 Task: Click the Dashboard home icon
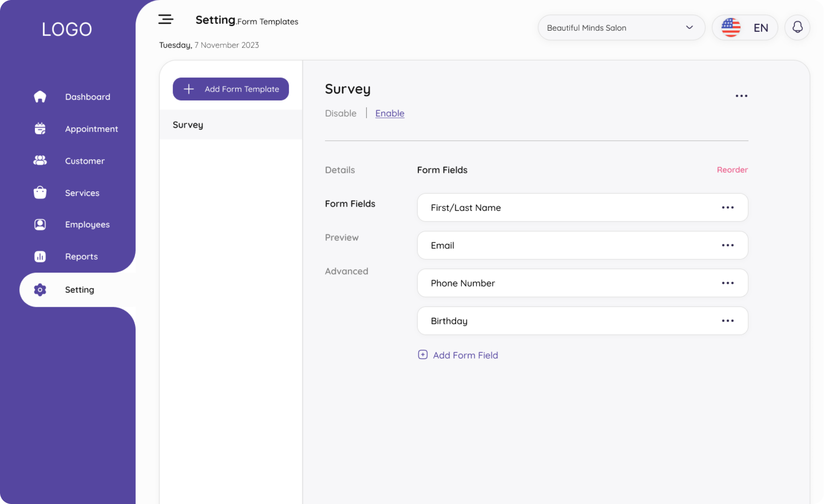(40, 97)
